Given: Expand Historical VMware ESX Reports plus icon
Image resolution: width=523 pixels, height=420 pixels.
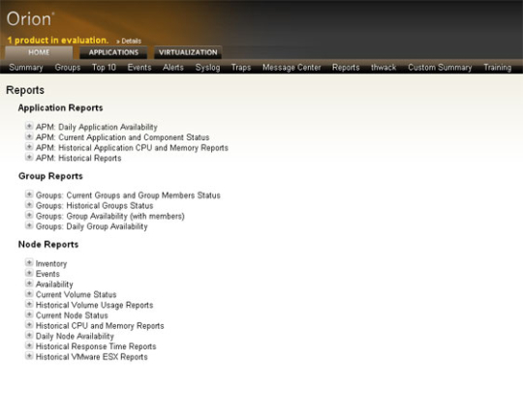Looking at the screenshot, I should pyautogui.click(x=29, y=356).
